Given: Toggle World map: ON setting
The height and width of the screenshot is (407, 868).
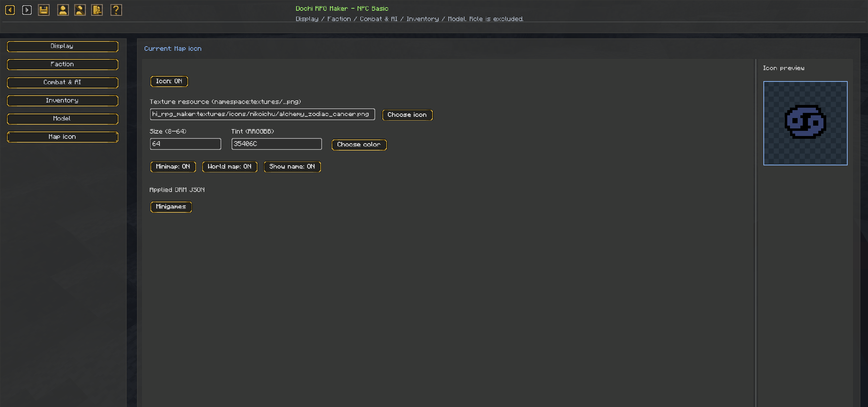Looking at the screenshot, I should coord(230,167).
